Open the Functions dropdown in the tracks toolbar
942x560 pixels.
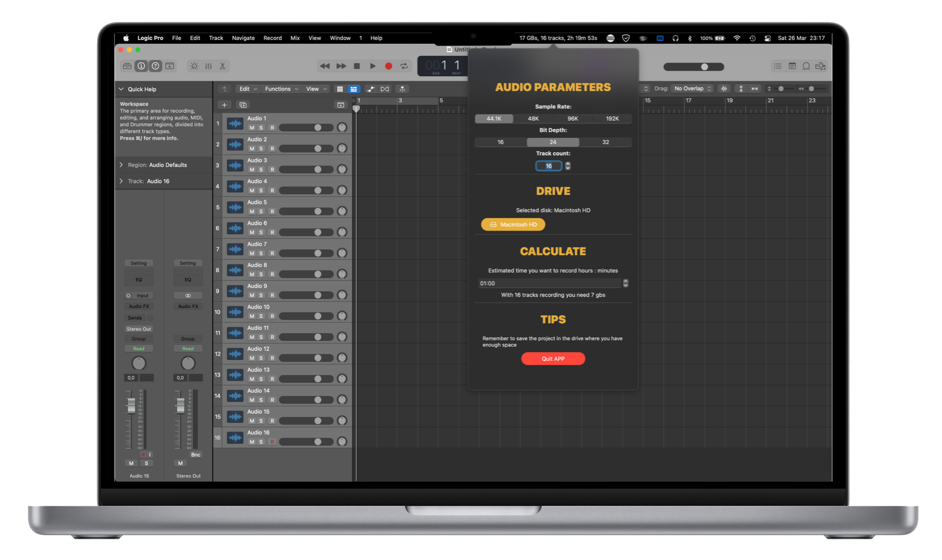pos(281,89)
